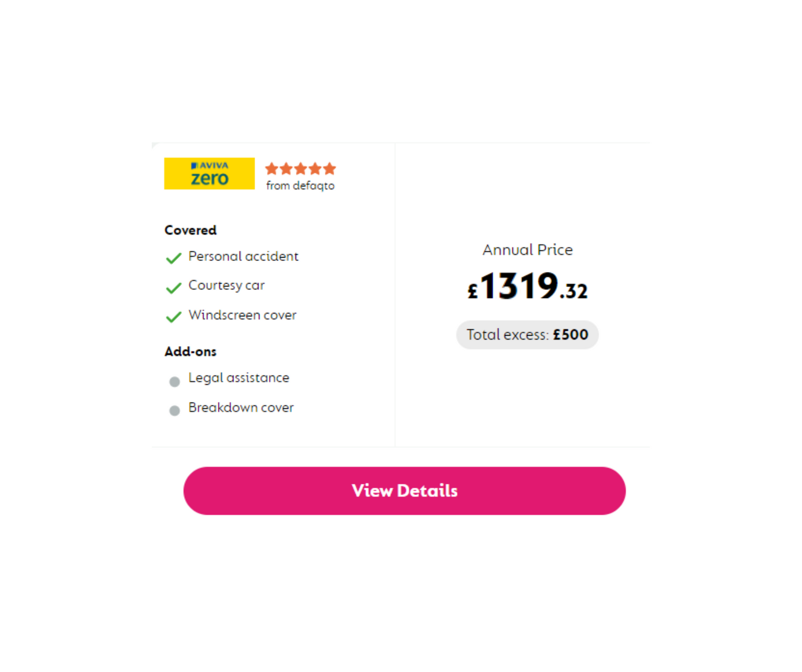Click the Windscreen cover label
The width and height of the screenshot is (802, 672).
pos(242,315)
